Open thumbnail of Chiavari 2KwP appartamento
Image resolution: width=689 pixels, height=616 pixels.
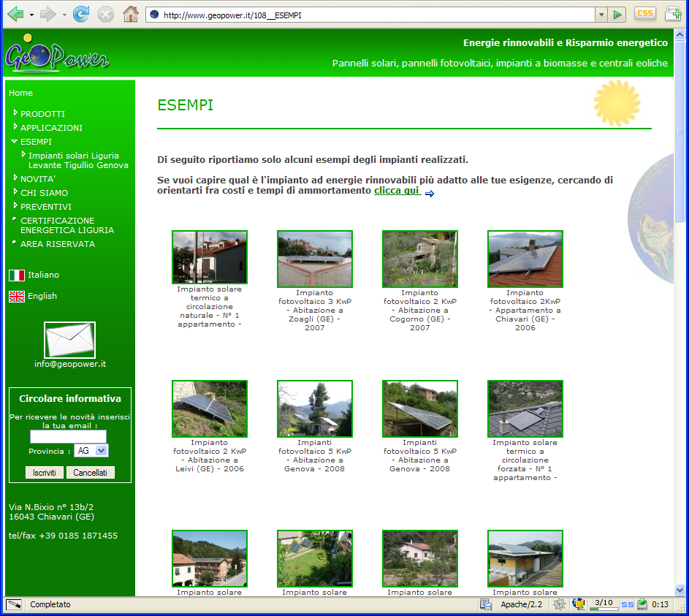pos(525,259)
